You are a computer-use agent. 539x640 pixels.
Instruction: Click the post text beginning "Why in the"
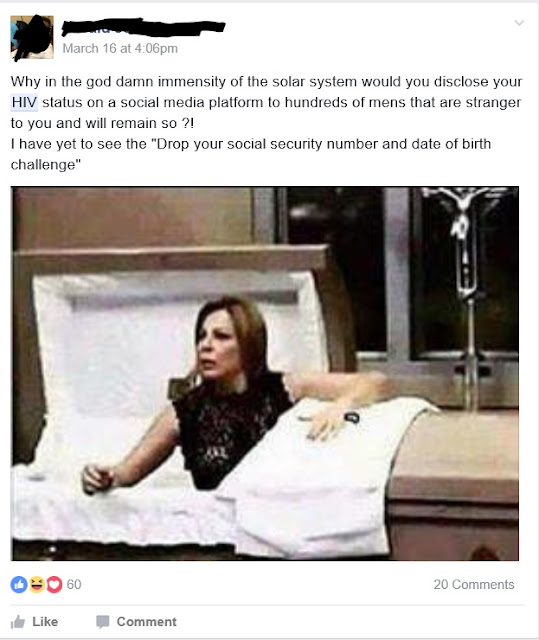(x=266, y=102)
